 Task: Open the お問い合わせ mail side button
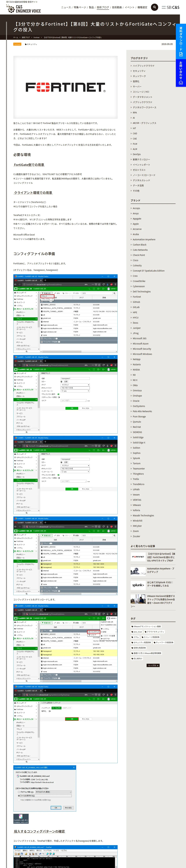pos(181,73)
